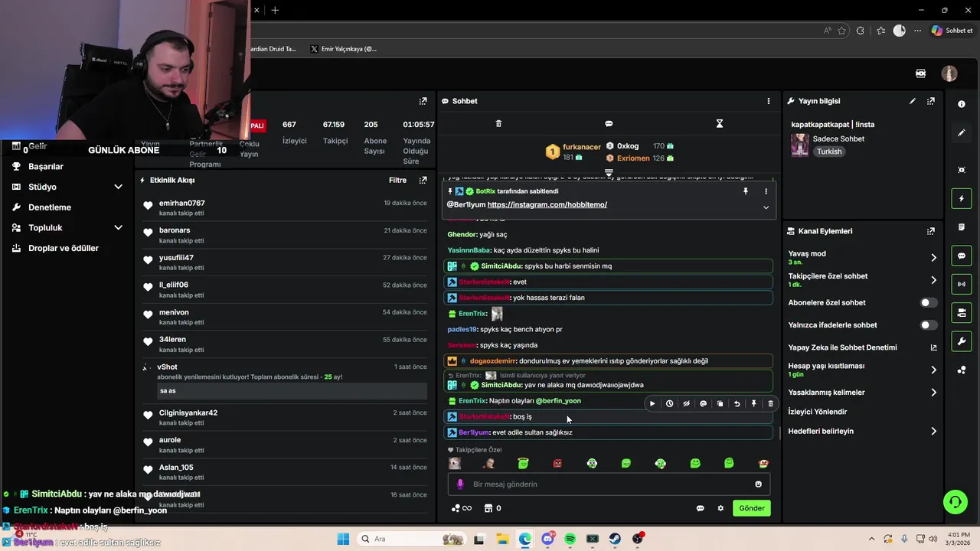Image resolution: width=980 pixels, height=551 pixels.
Task: Open the Filtre option in Etkinlik Akışı
Action: (x=397, y=181)
